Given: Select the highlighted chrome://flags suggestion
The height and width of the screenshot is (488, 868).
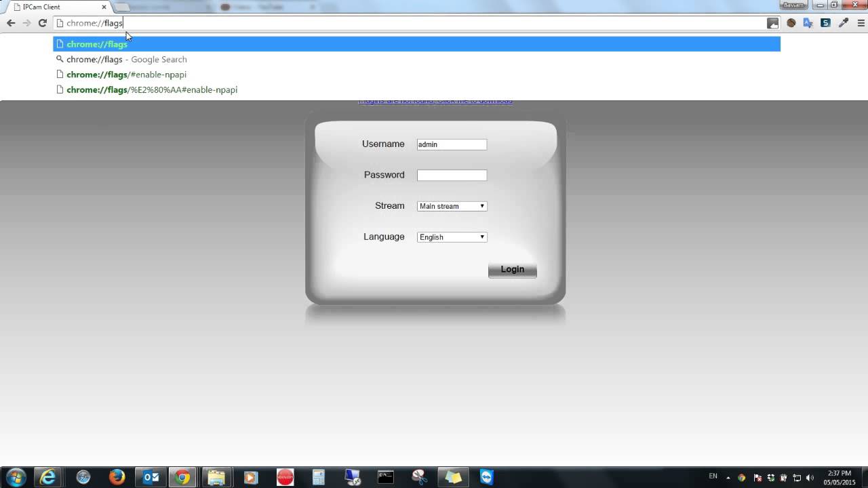Looking at the screenshot, I should tap(416, 44).
